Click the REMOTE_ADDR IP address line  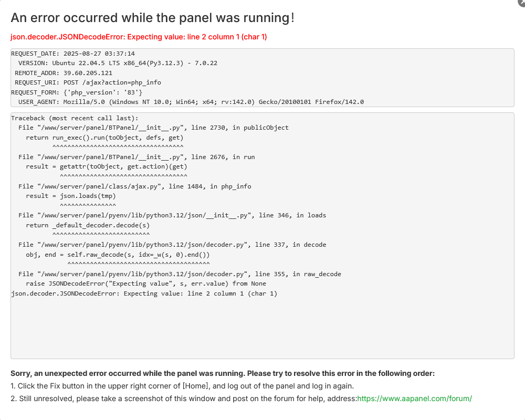click(64, 73)
